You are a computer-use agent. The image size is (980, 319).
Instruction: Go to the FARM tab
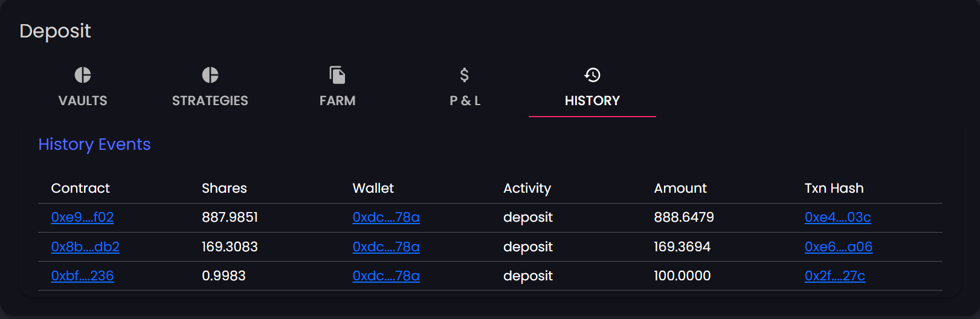click(x=337, y=101)
